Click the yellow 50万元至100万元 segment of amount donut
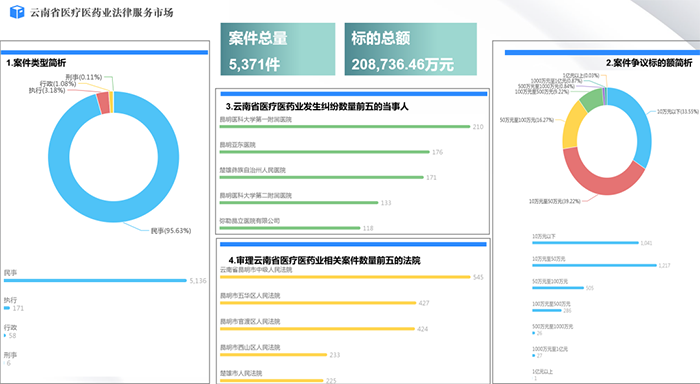 pos(571,127)
